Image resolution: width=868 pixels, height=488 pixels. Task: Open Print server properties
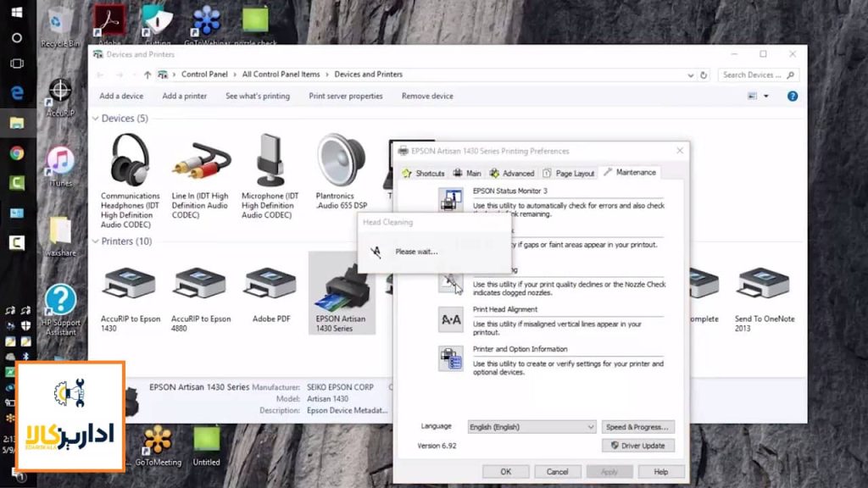(346, 97)
